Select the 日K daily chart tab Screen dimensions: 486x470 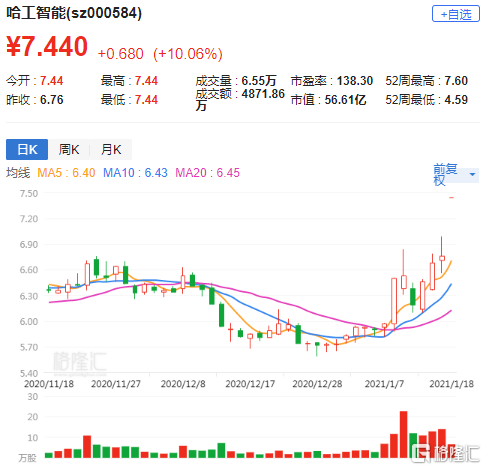point(27,149)
